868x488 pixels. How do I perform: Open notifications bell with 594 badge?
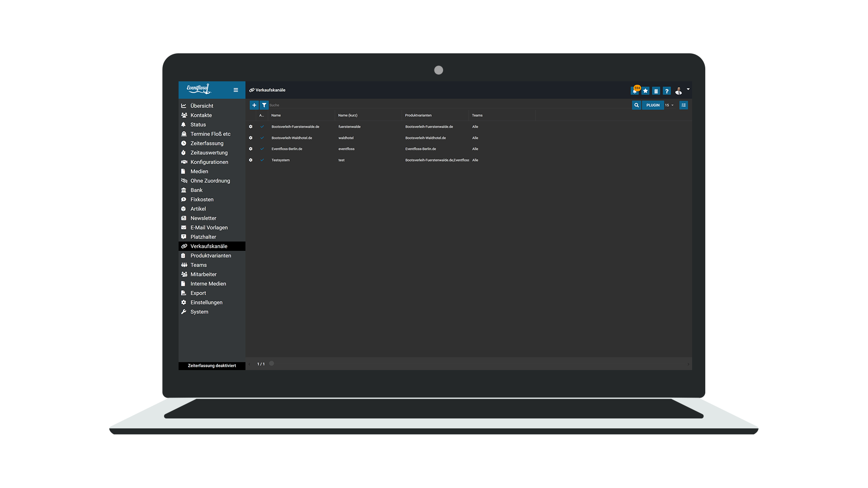(635, 91)
